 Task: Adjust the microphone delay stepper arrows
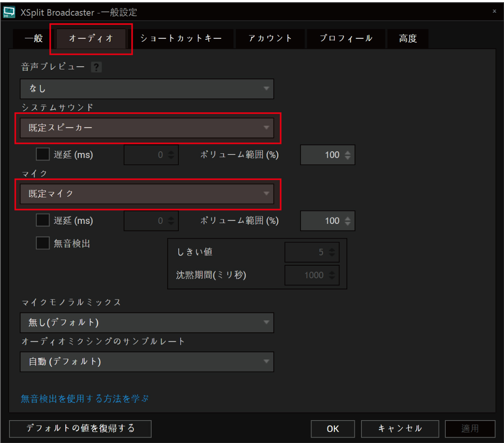coord(171,221)
